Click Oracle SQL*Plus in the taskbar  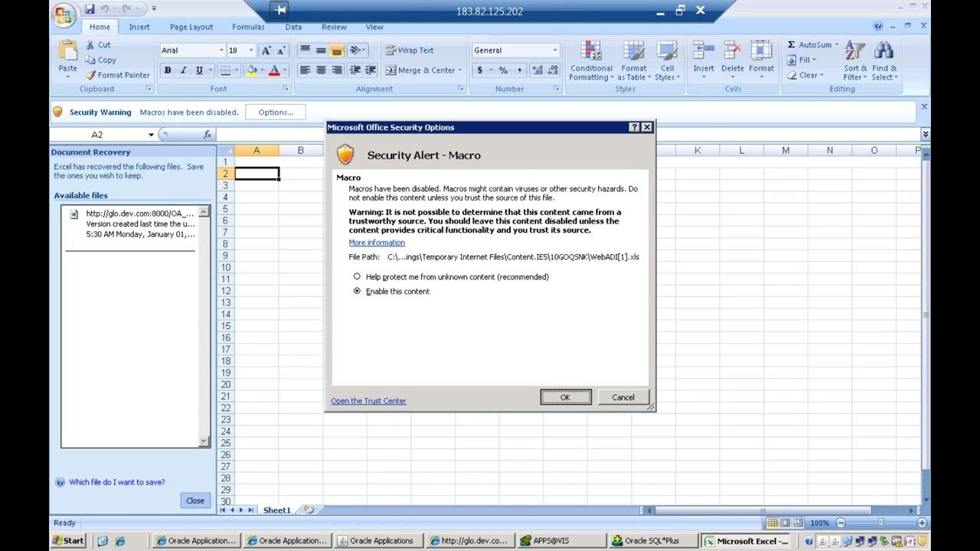(x=654, y=540)
